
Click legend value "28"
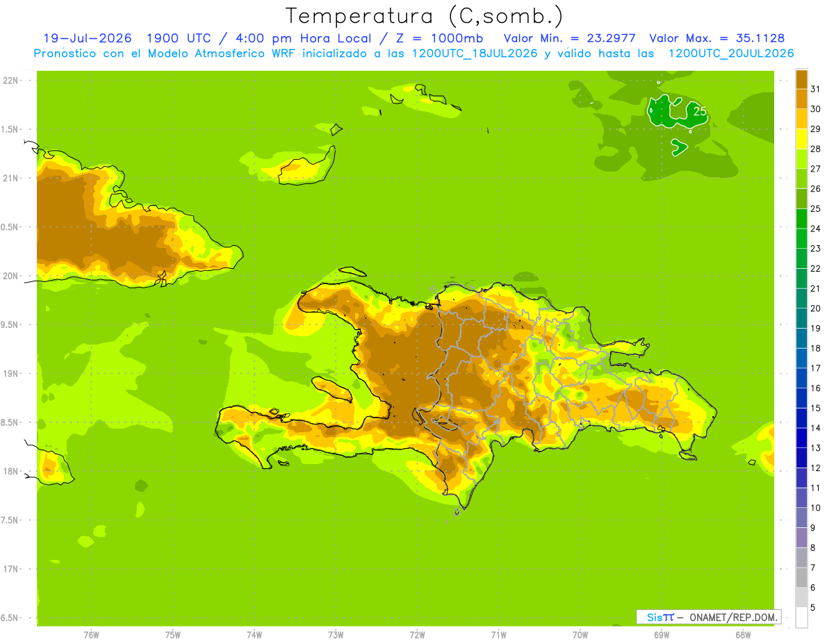(816, 149)
